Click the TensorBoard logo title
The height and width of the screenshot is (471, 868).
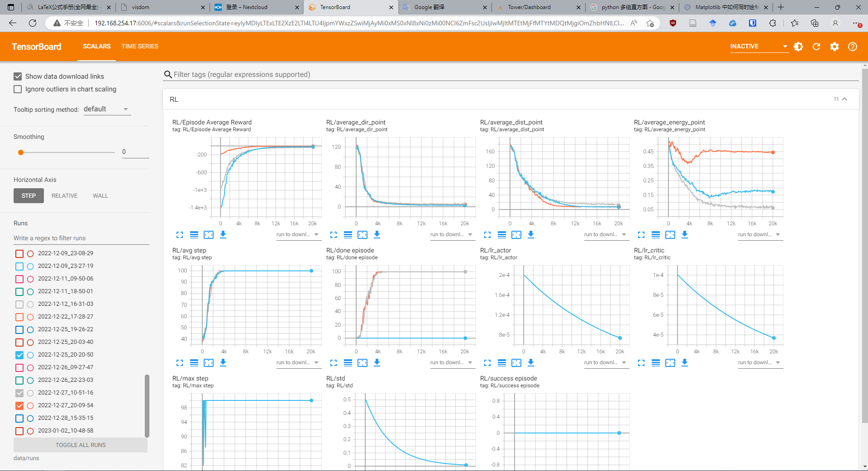tap(36, 47)
